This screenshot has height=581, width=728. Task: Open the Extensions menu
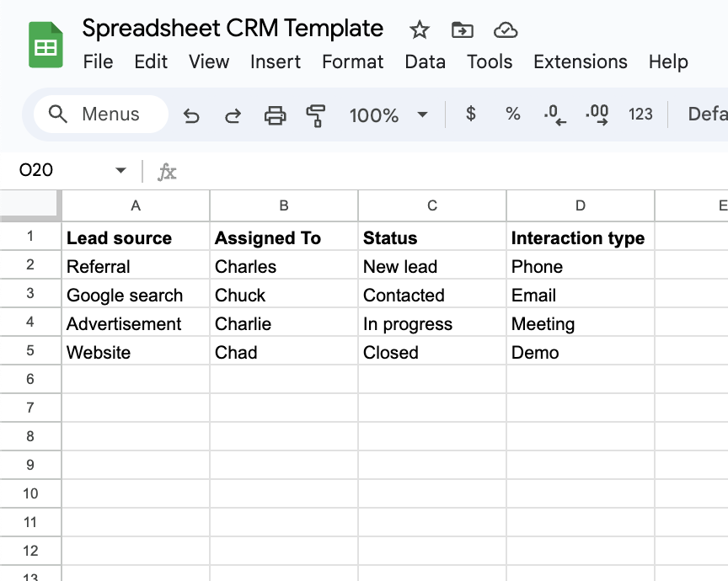point(581,61)
